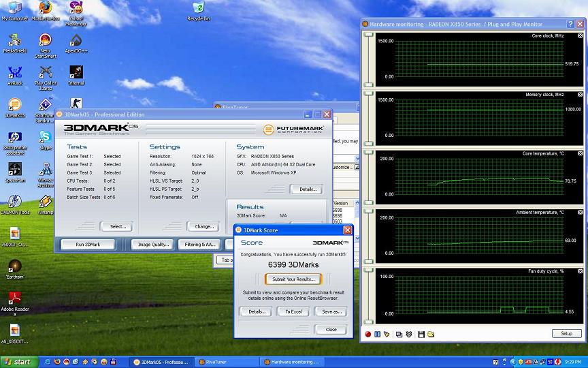Viewport: 588px width, 368px height.
Task: Start logging with the red record icon
Action: (x=368, y=334)
